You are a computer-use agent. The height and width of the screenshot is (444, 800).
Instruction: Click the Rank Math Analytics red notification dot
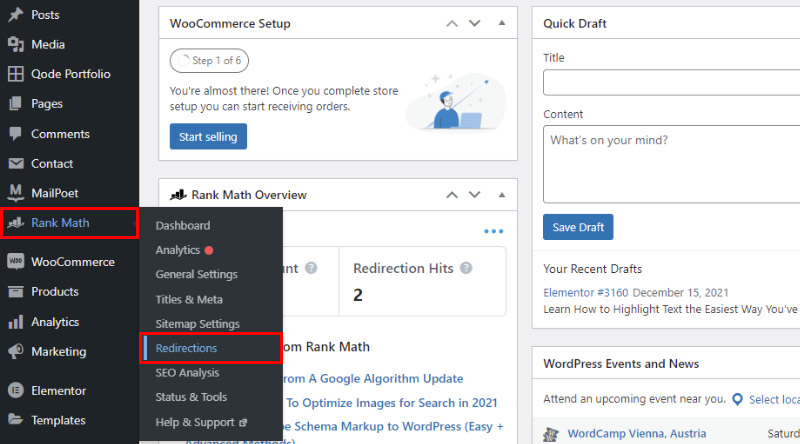209,250
